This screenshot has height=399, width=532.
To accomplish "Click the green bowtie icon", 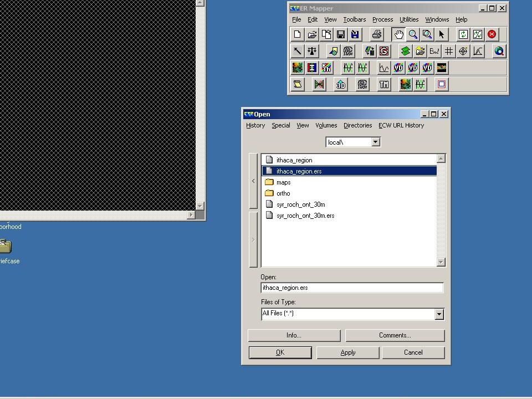I will click(319, 84).
